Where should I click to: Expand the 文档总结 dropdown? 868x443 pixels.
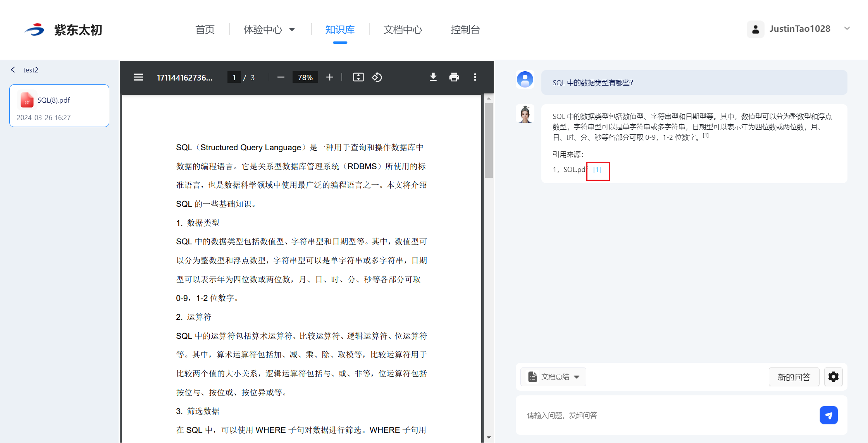pos(553,377)
